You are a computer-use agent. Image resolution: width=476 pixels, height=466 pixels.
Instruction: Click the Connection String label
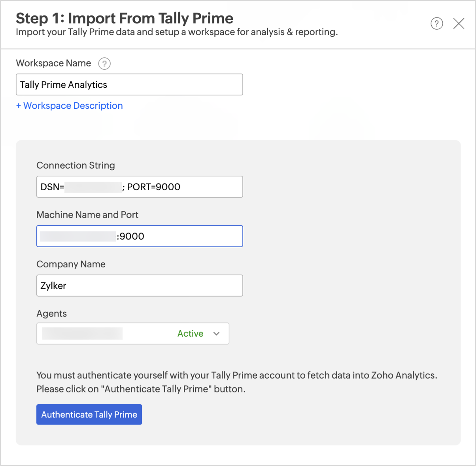click(76, 165)
